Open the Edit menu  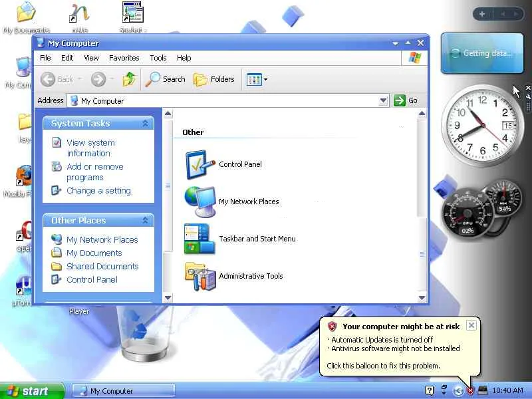67,58
